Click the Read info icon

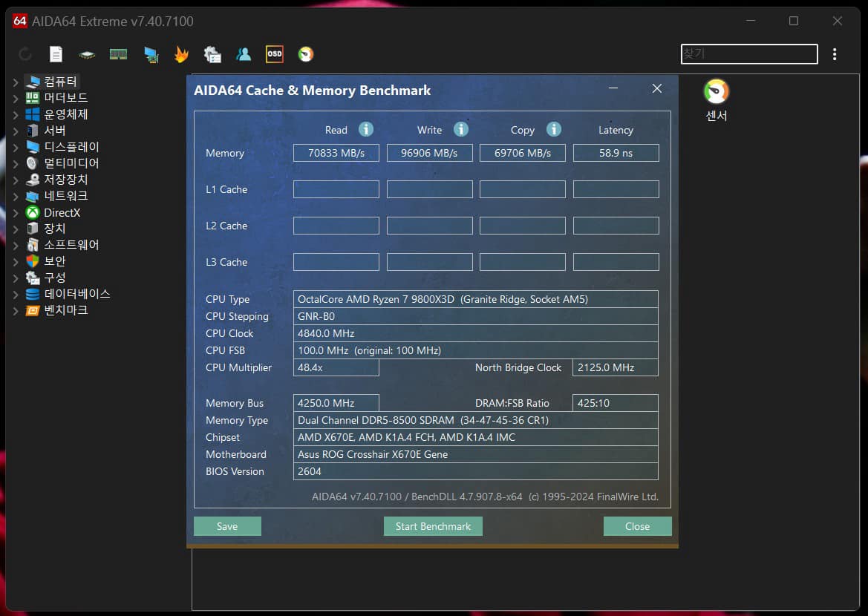tap(365, 129)
